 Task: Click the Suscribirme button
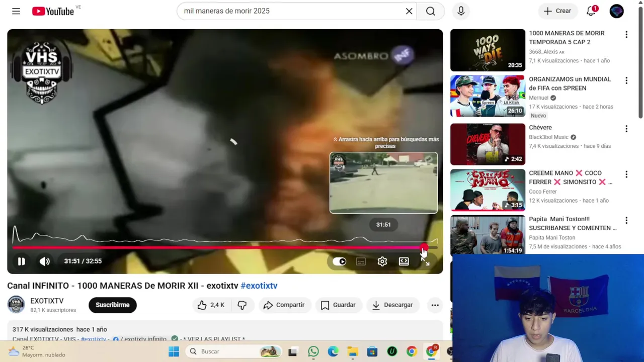(113, 305)
